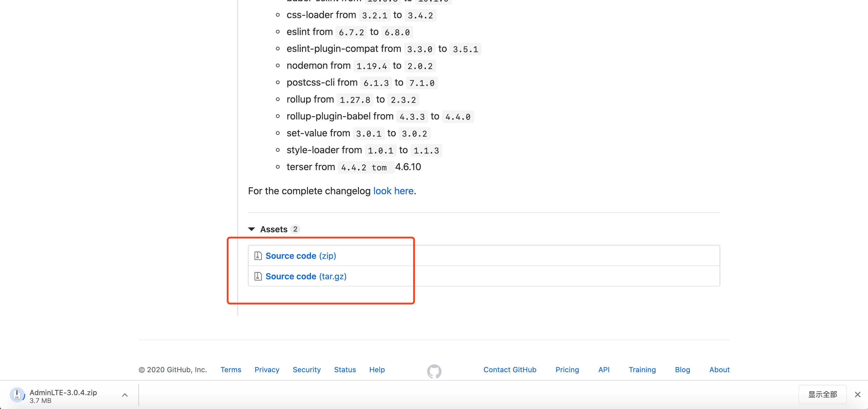
Task: Click the archive icon beside Source code (tar.gz)
Action: coord(258,276)
